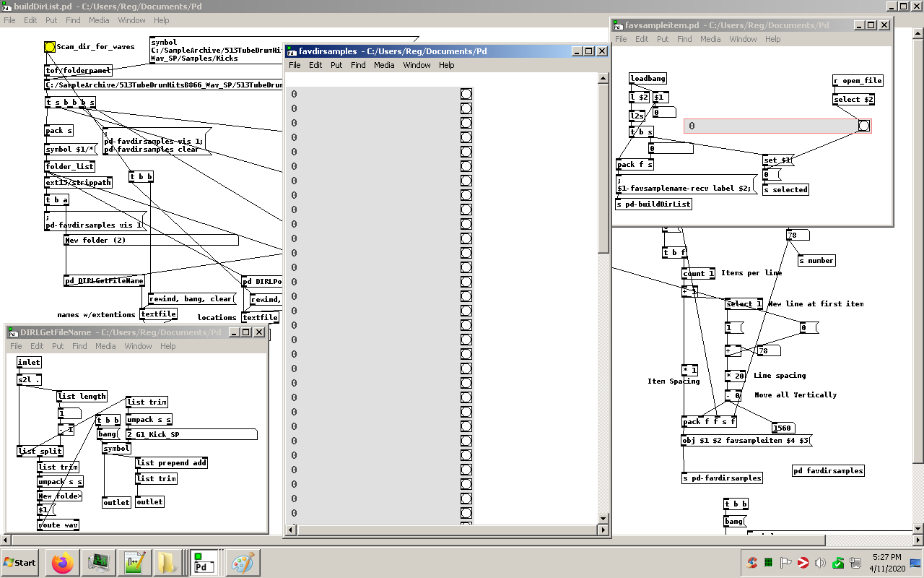Select 'select 1' object in buildDirList

[x=744, y=304]
